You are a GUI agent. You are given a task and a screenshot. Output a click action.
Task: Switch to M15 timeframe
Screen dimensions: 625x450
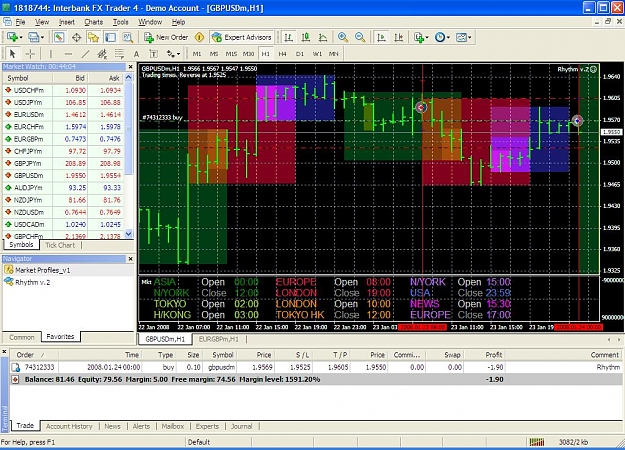tap(231, 53)
